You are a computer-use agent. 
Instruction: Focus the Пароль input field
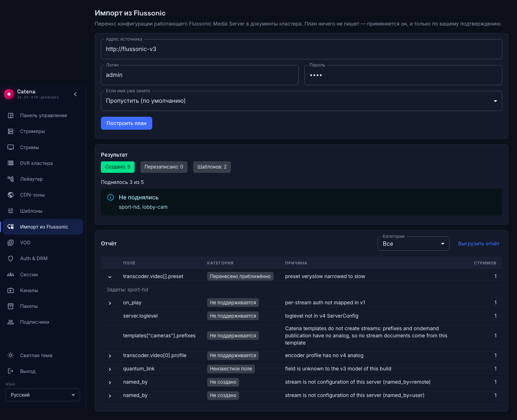[403, 75]
